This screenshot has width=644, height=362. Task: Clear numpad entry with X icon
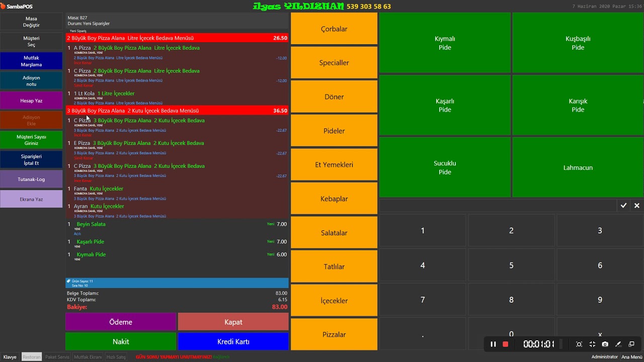click(x=637, y=206)
